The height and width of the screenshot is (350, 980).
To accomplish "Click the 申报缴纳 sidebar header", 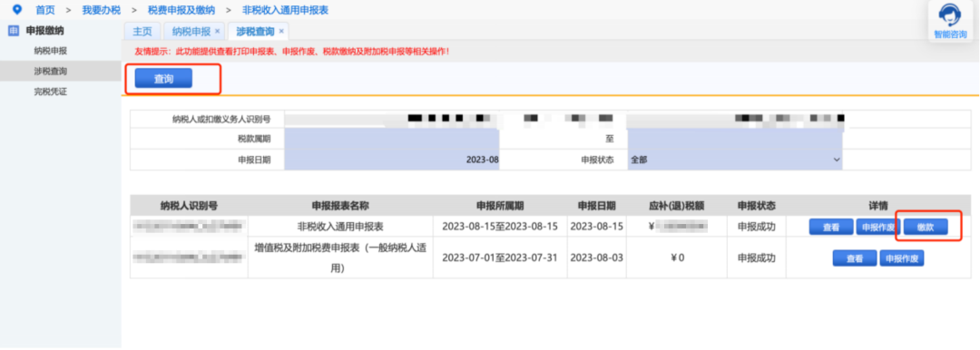I will [x=44, y=30].
